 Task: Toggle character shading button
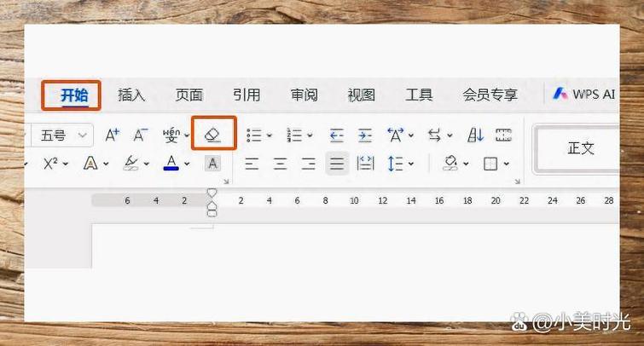[212, 163]
